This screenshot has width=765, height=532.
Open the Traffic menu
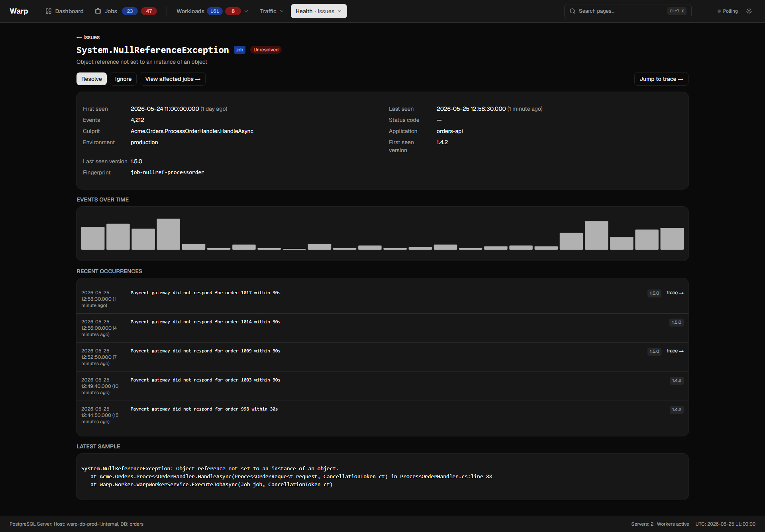pos(272,11)
